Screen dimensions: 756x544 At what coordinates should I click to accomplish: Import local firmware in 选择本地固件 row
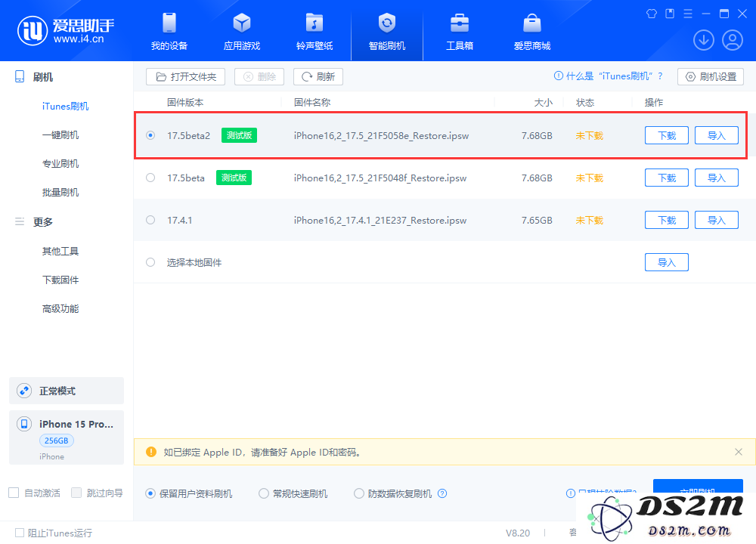click(667, 263)
